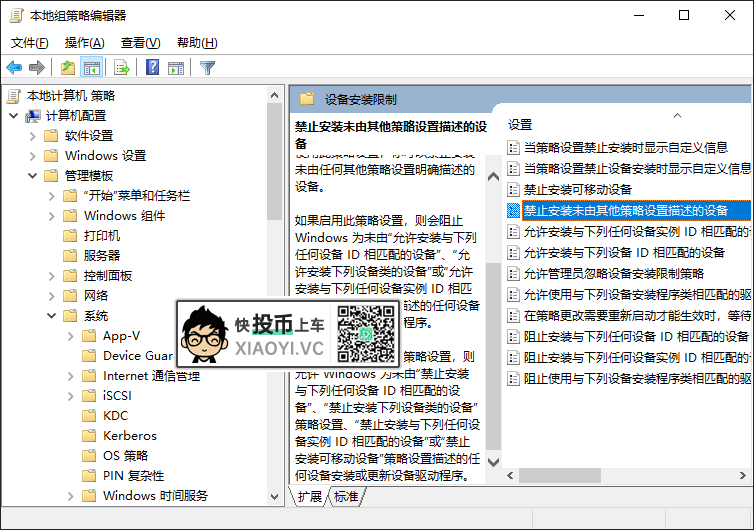Click the Back arrow toolbar icon

coord(14,68)
